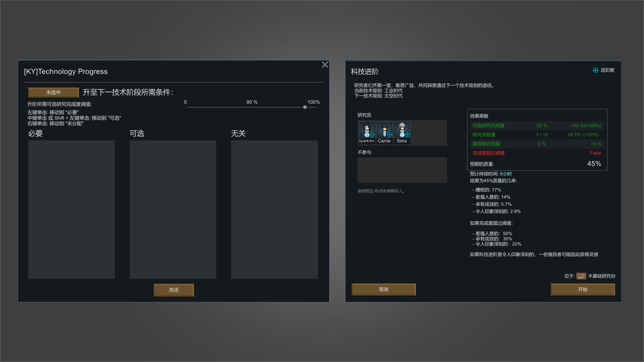Image resolution: width=644 pixels, height=362 pixels.
Task: Click the 糟糕的: 77% outcome line
Action: (x=487, y=190)
